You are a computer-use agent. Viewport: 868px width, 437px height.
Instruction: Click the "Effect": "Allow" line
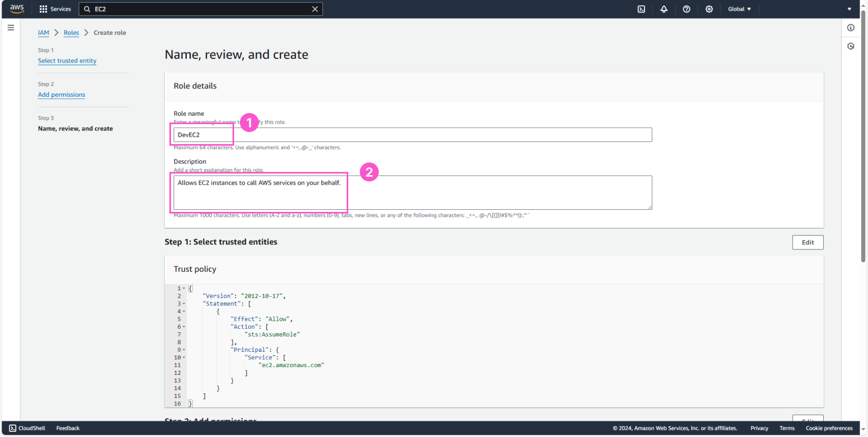[x=261, y=319]
